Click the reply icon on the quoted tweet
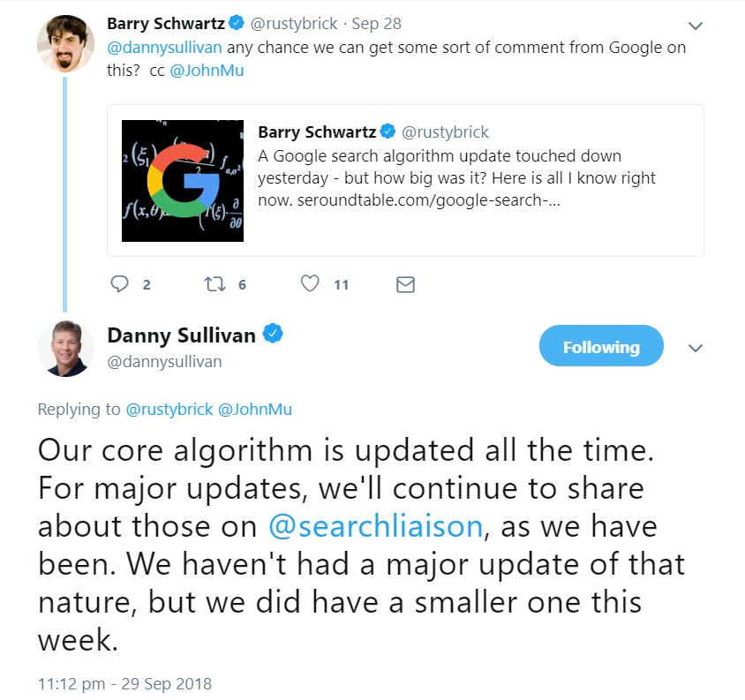The height and width of the screenshot is (700, 745). (118, 283)
